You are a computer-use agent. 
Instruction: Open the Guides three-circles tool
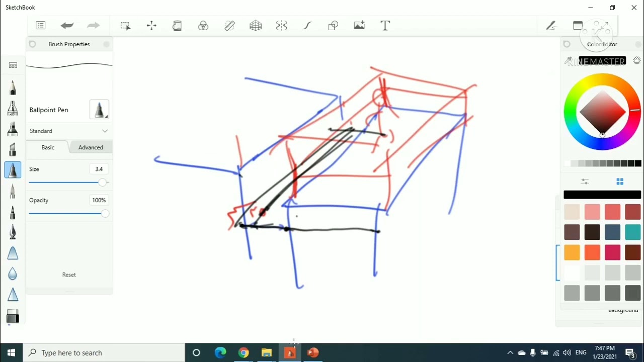(x=203, y=26)
